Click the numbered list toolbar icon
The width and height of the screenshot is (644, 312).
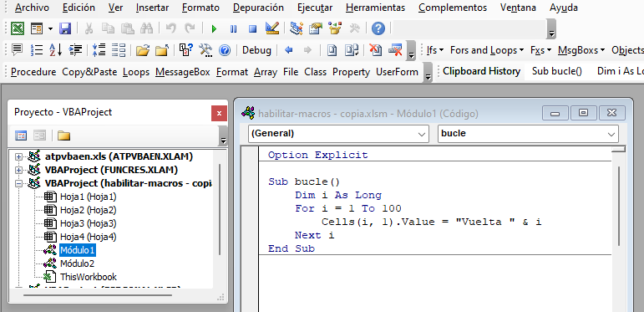[37, 50]
